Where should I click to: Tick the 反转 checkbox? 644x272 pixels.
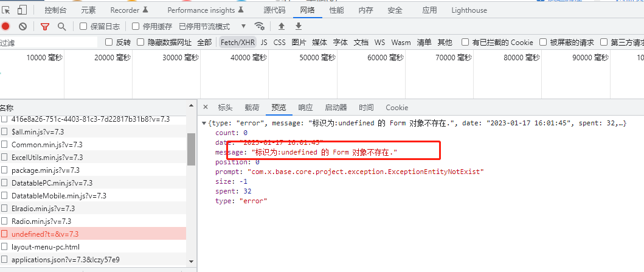(109, 42)
